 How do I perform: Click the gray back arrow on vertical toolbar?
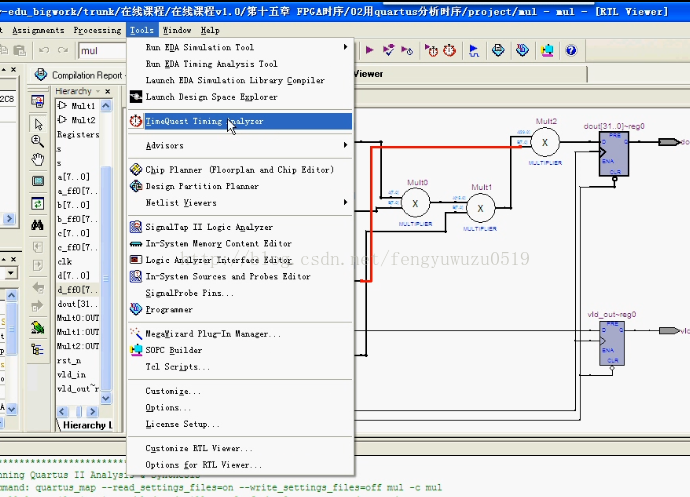point(38,287)
